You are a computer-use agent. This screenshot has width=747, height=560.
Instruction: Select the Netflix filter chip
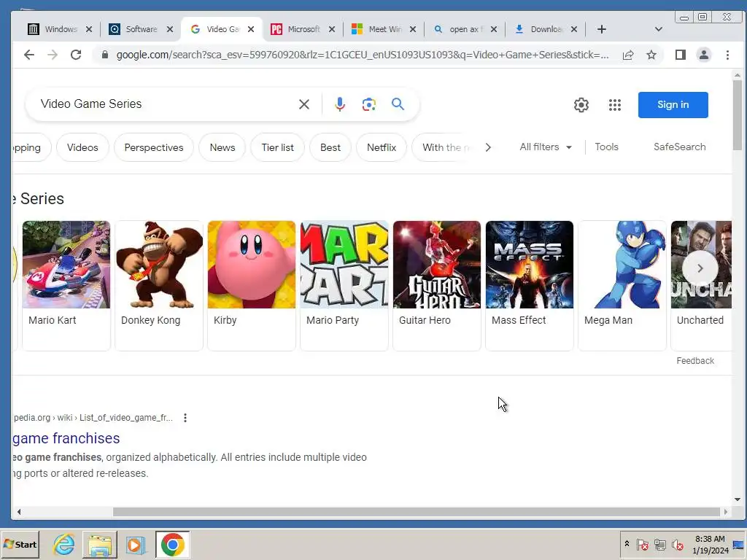click(382, 147)
